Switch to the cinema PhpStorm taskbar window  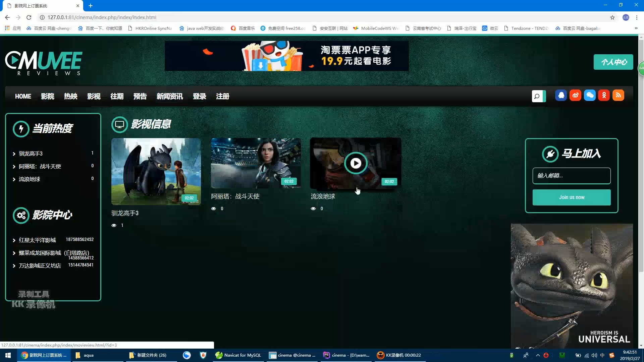pos(346,355)
